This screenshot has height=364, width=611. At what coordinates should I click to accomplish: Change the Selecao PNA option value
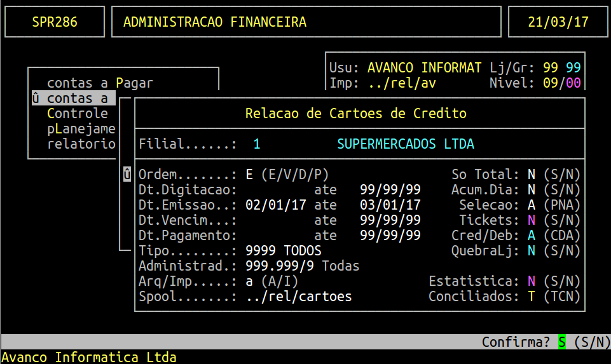pyautogui.click(x=531, y=205)
